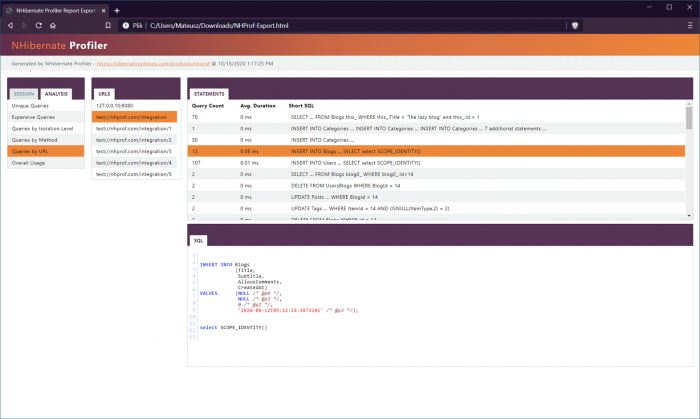This screenshot has width=700, height=419.
Task: Select the UPDATE Posts WHERE BlogId row
Action: (x=436, y=197)
